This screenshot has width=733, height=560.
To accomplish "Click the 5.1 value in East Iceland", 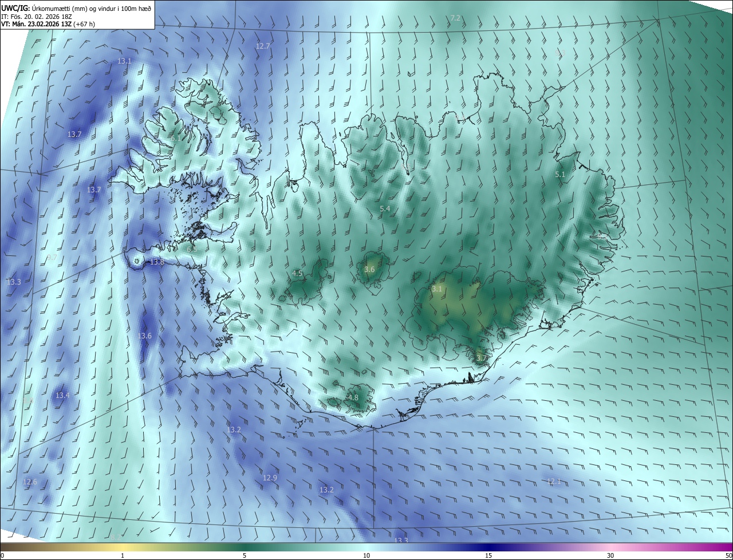I will (x=560, y=174).
